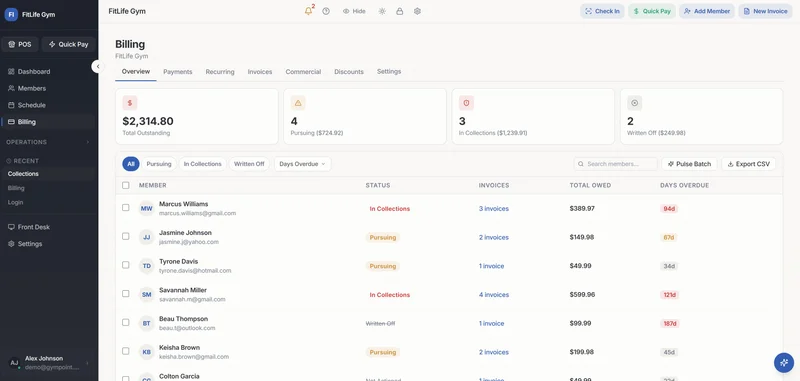Screen dimensions: 800x381
Task: Toggle the Hide eye button
Action: (x=354, y=11)
